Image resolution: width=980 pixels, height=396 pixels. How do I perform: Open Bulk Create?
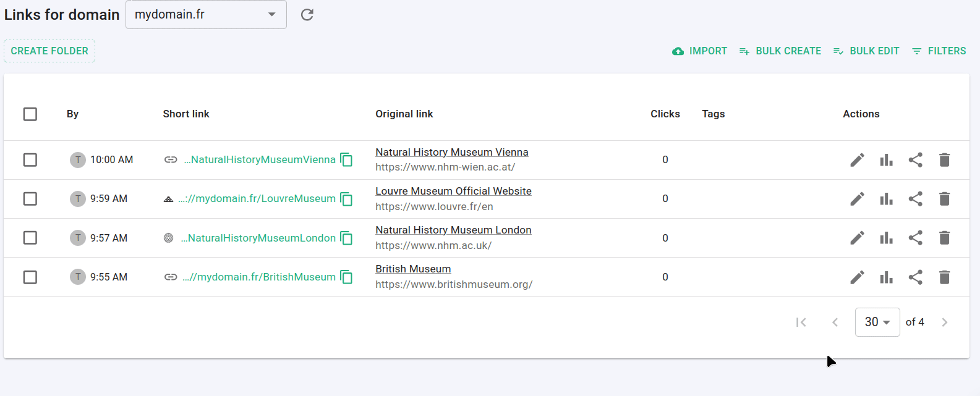click(780, 51)
